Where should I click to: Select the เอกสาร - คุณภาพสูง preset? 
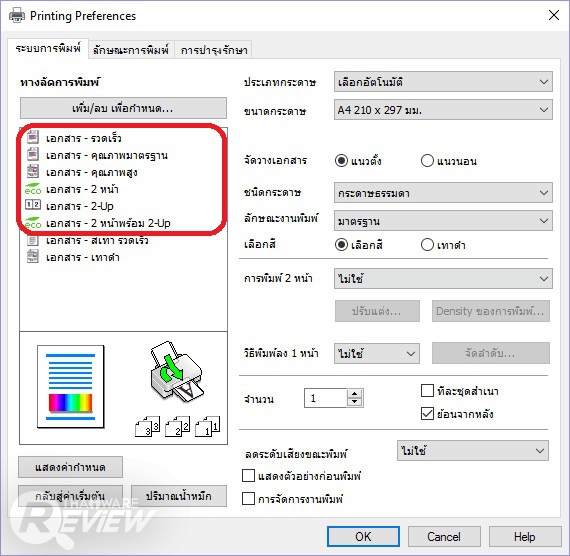point(92,172)
